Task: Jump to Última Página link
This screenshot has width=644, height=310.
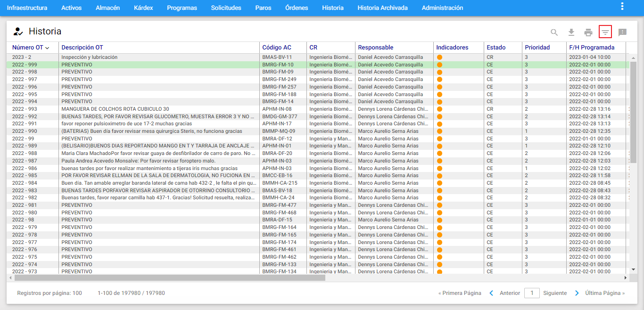Action: [605, 293]
